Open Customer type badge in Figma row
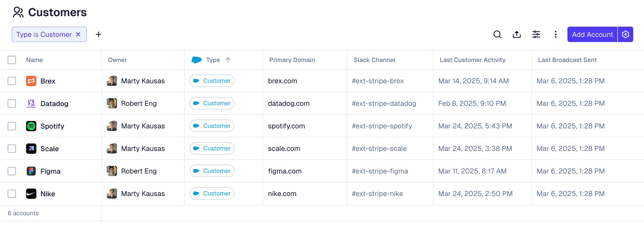The width and height of the screenshot is (644, 226). tap(212, 171)
